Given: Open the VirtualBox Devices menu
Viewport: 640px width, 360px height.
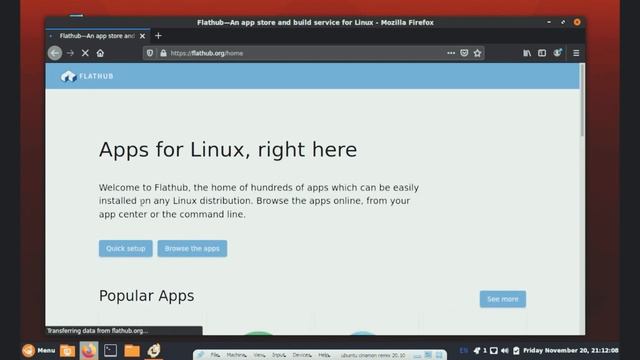Looking at the screenshot, I should tap(302, 355).
